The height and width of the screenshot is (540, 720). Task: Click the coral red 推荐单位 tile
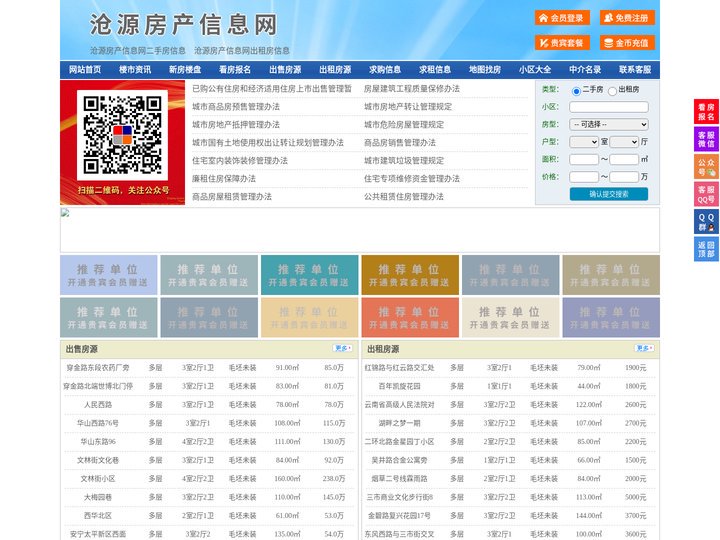pyautogui.click(x=410, y=317)
